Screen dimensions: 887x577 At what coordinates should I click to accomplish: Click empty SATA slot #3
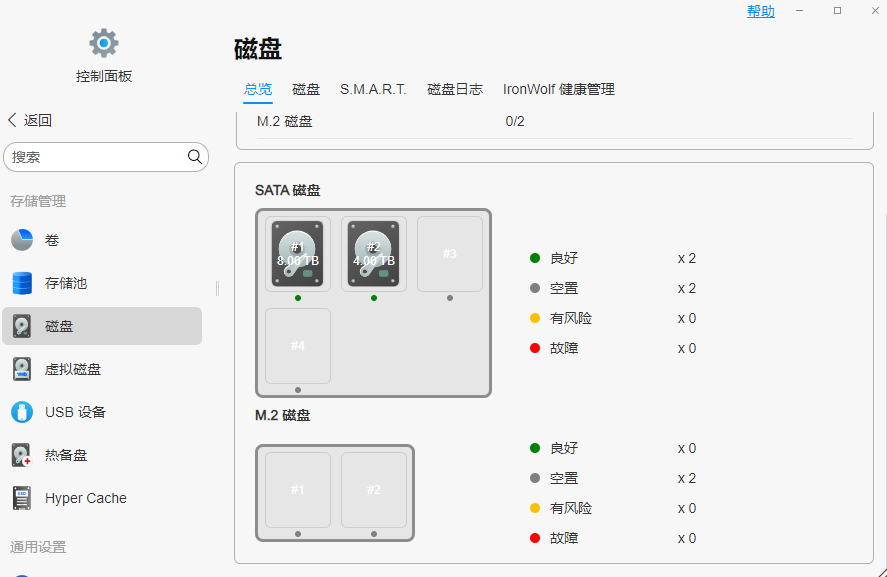(450, 254)
